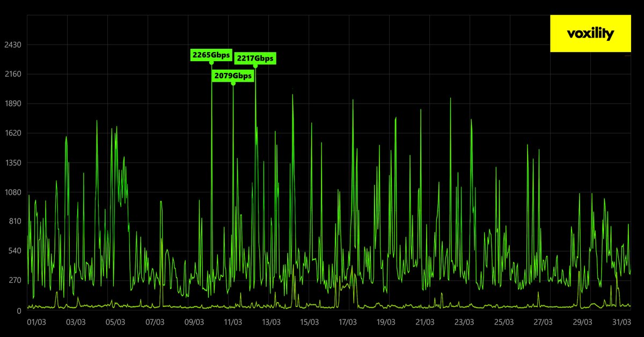The width and height of the screenshot is (644, 337).
Task: Select the 2217Gbps peak label
Action: [255, 58]
